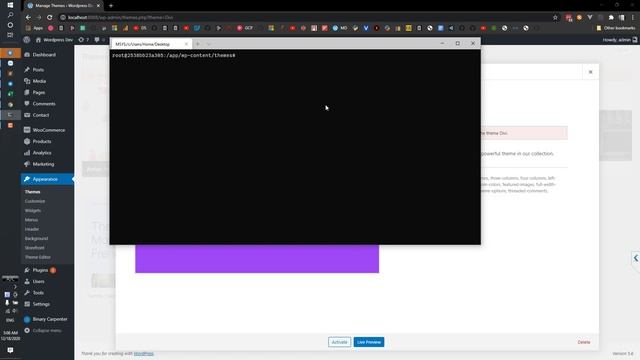The height and width of the screenshot is (360, 640).
Task: Open Menus submenu item
Action: click(x=31, y=220)
